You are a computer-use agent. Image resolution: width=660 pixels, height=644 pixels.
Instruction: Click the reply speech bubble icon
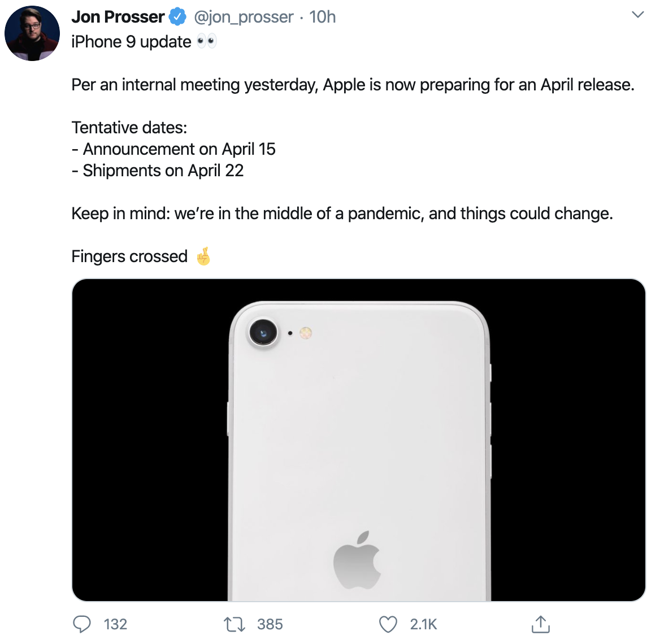coord(82,624)
